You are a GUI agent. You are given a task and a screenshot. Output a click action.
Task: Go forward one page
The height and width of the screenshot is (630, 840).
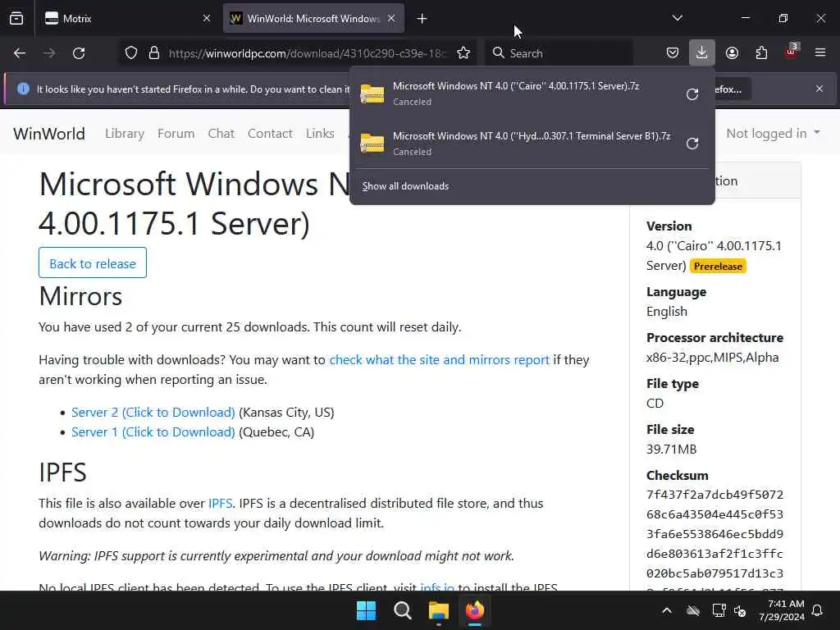(x=49, y=53)
